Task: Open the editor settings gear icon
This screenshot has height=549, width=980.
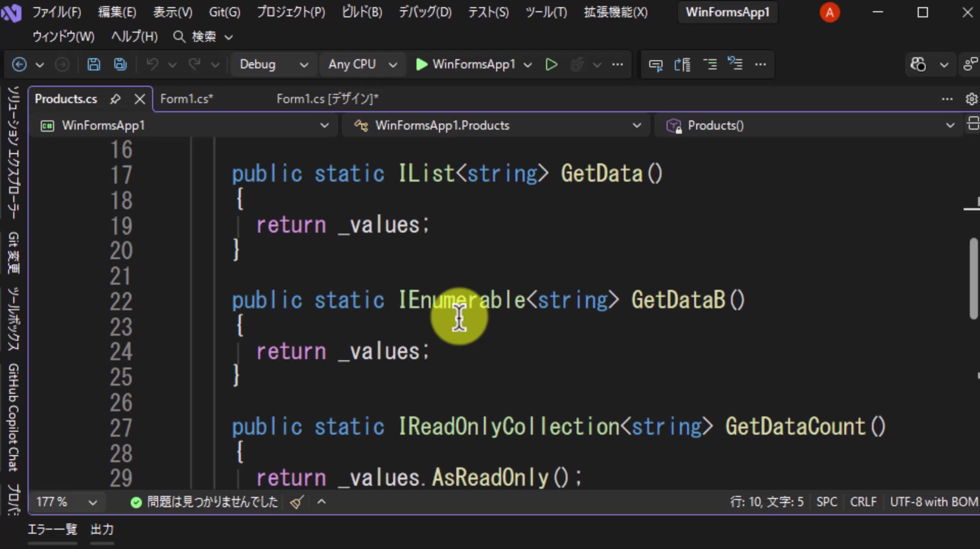Action: [x=971, y=99]
